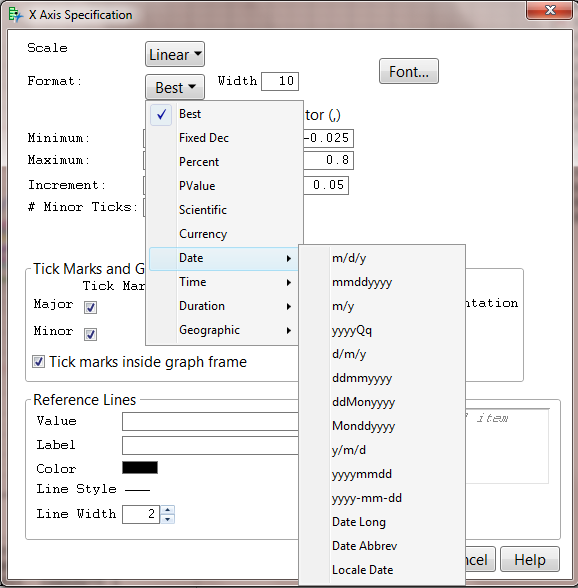Close the X Axis Specification dialog

pyautogui.click(x=550, y=10)
